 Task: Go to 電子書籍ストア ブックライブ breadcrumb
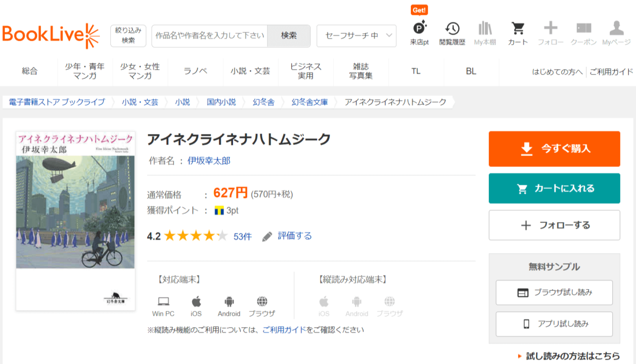pyautogui.click(x=57, y=102)
